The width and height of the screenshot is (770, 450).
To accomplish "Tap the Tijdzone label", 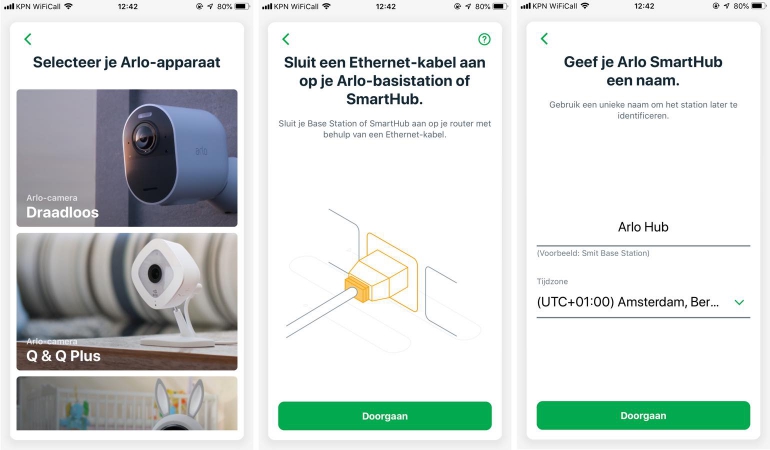I will point(552,281).
